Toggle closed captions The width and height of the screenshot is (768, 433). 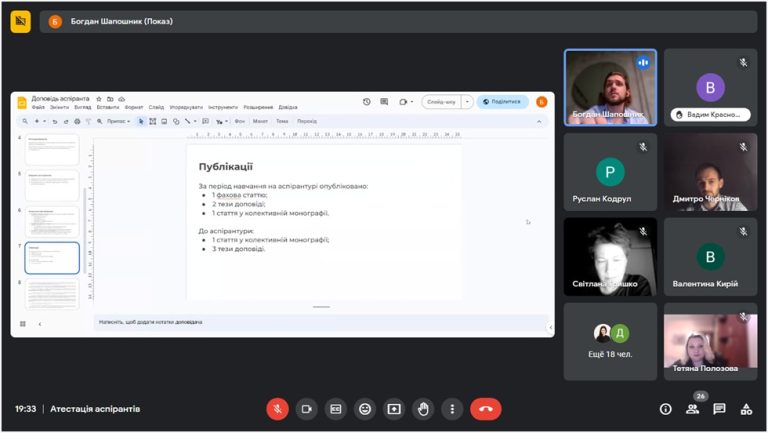coord(336,409)
